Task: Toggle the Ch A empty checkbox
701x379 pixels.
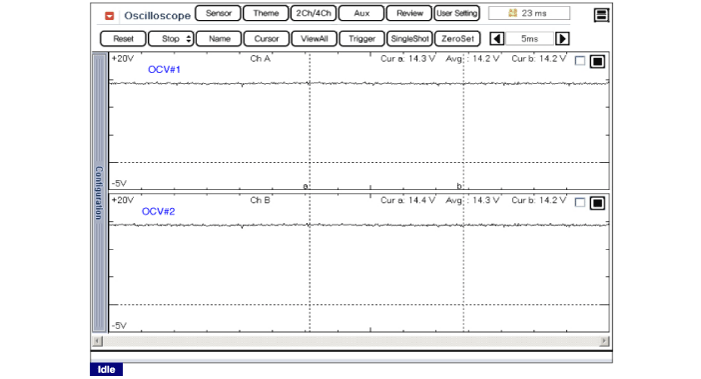Action: [x=580, y=61]
